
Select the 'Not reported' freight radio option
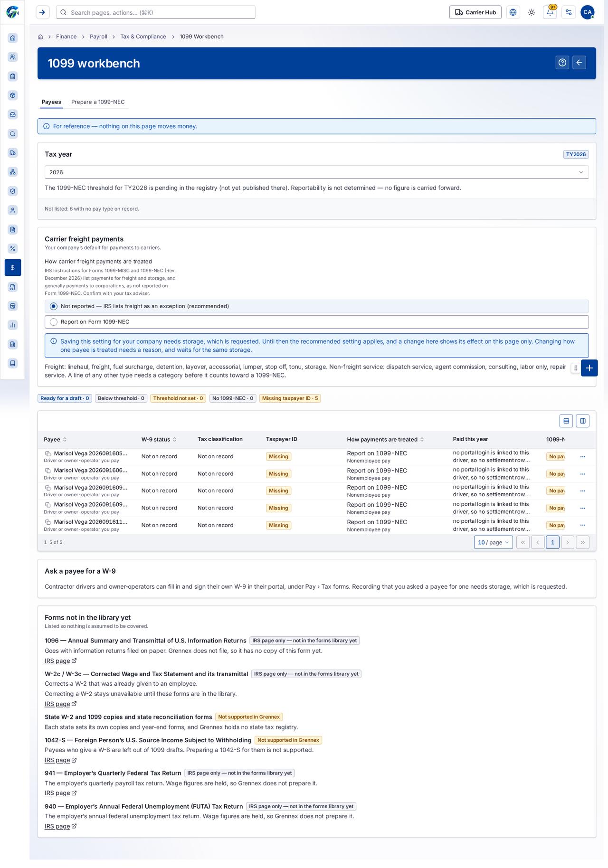(317, 306)
